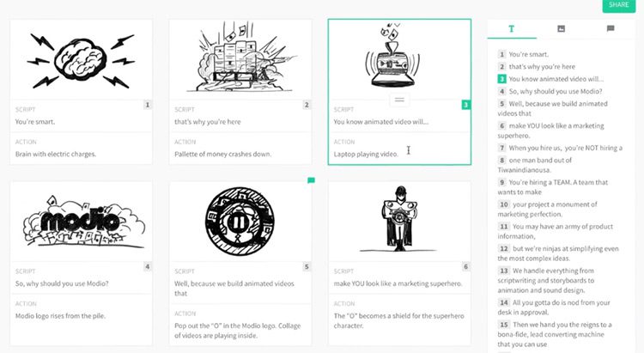Image resolution: width=644 pixels, height=353 pixels.
Task: Click frame number badge 6
Action: click(x=465, y=267)
